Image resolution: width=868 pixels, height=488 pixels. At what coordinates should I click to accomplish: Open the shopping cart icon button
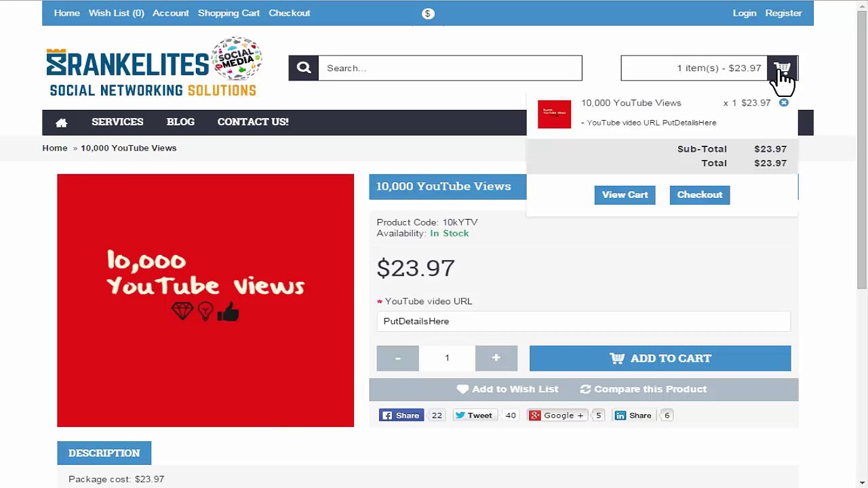pyautogui.click(x=783, y=68)
